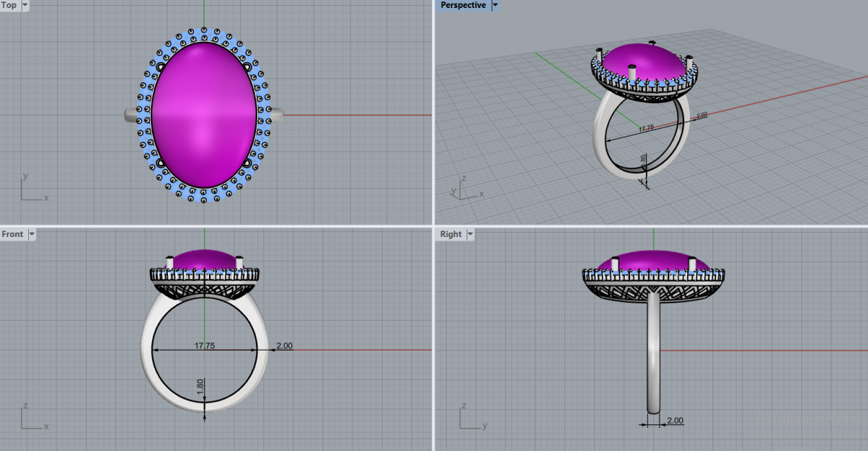Select the Perspective viewport title
Image resolution: width=868 pixels, height=451 pixels.
[463, 5]
